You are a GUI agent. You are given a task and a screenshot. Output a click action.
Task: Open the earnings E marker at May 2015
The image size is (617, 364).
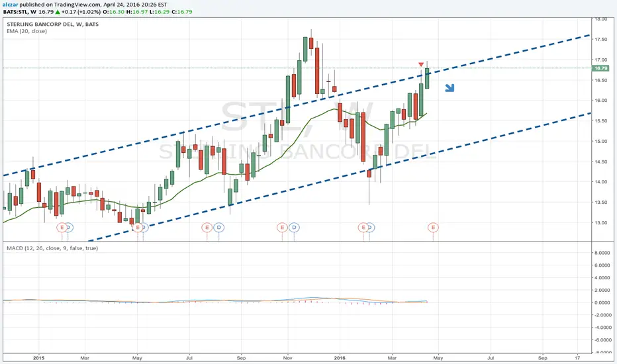tap(138, 228)
